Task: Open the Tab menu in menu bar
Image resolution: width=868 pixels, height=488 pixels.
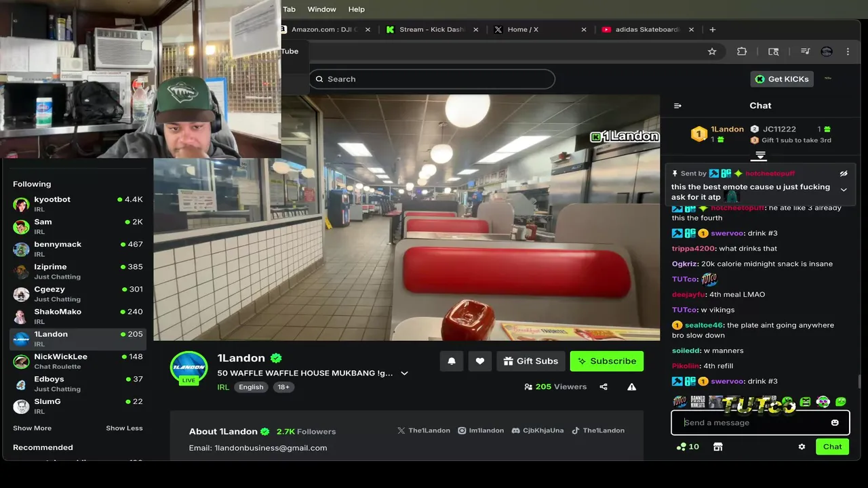Action: 290,9
